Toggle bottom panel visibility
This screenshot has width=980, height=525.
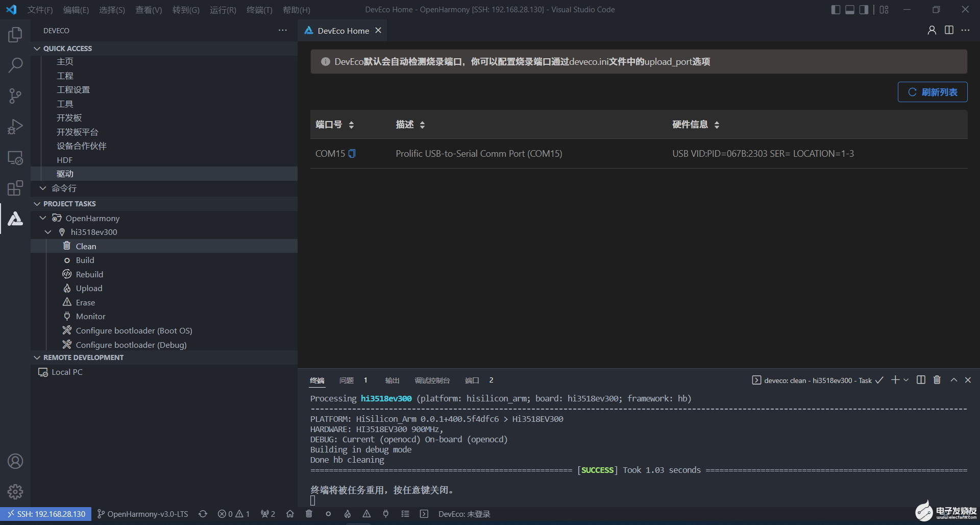click(850, 10)
